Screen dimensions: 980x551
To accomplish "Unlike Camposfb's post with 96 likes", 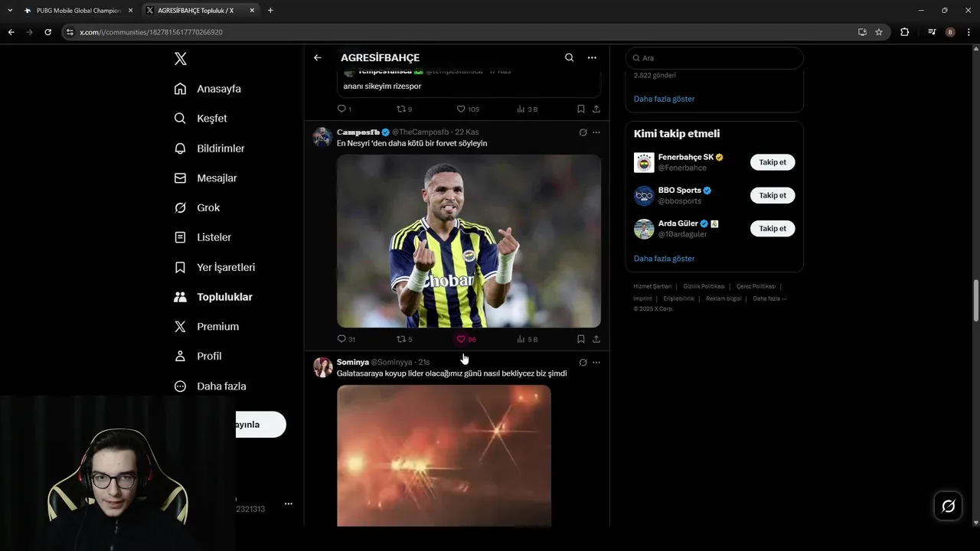I will [x=466, y=339].
